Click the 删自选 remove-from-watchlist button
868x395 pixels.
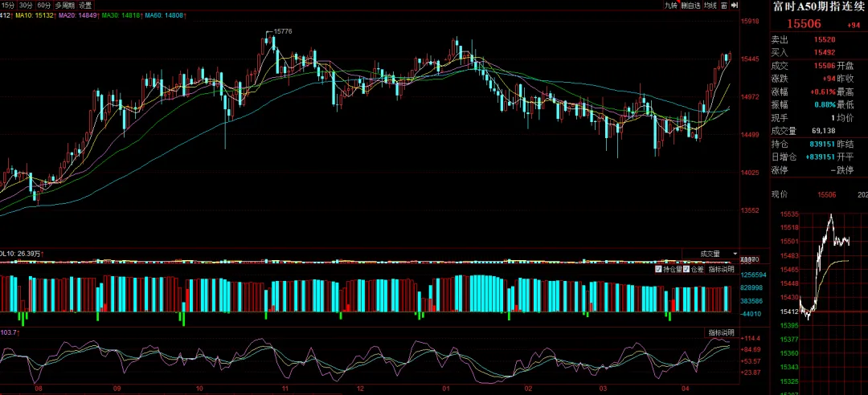tap(691, 5)
